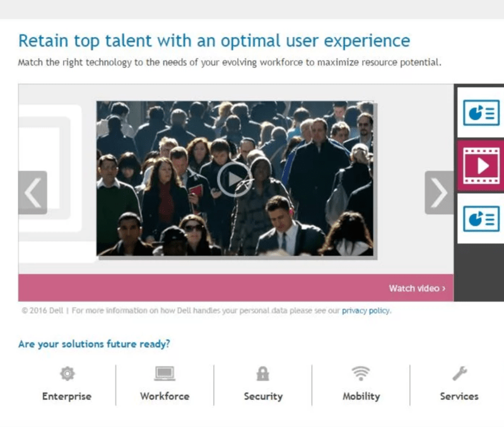Choose the Services text label
Image resolution: width=504 pixels, height=427 pixels.
[459, 396]
